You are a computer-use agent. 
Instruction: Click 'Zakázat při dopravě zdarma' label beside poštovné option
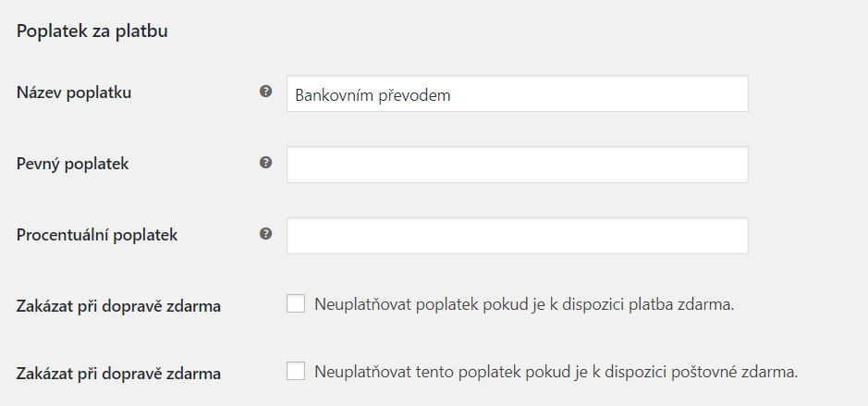(118, 374)
